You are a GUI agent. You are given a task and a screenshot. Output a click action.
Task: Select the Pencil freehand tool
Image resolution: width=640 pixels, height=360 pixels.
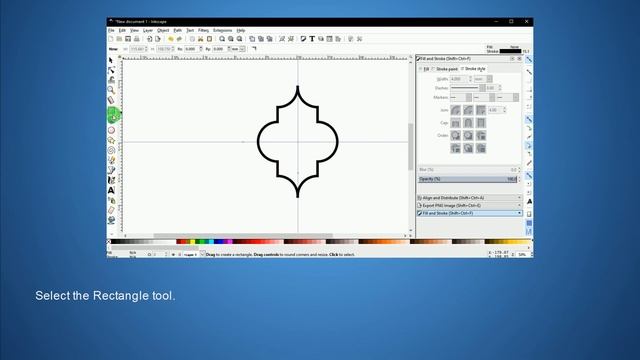(x=111, y=160)
